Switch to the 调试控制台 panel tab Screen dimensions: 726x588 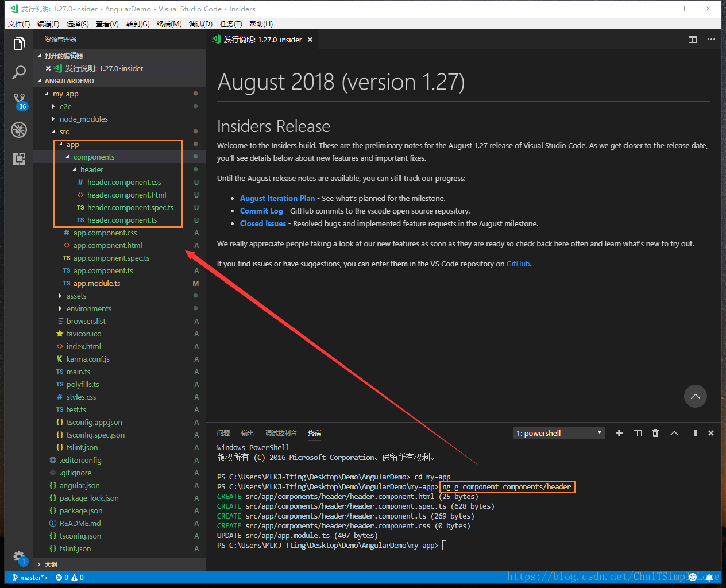pos(281,433)
